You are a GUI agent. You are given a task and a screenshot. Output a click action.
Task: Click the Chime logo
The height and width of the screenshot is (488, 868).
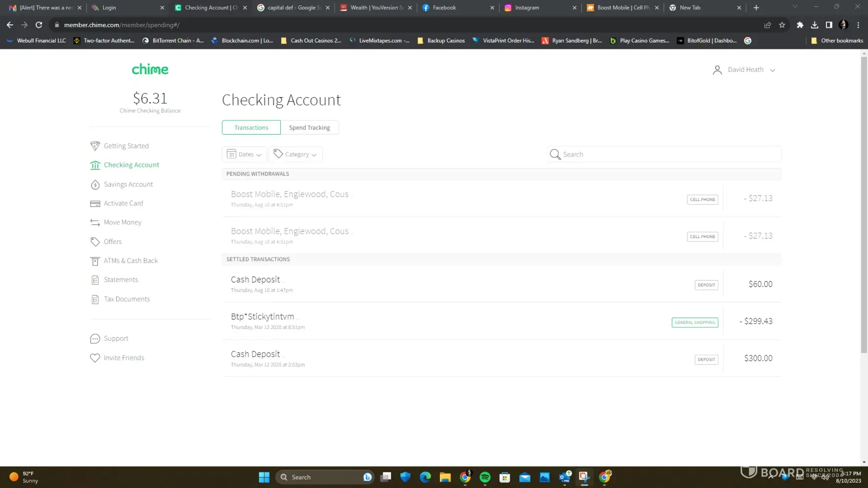point(150,69)
